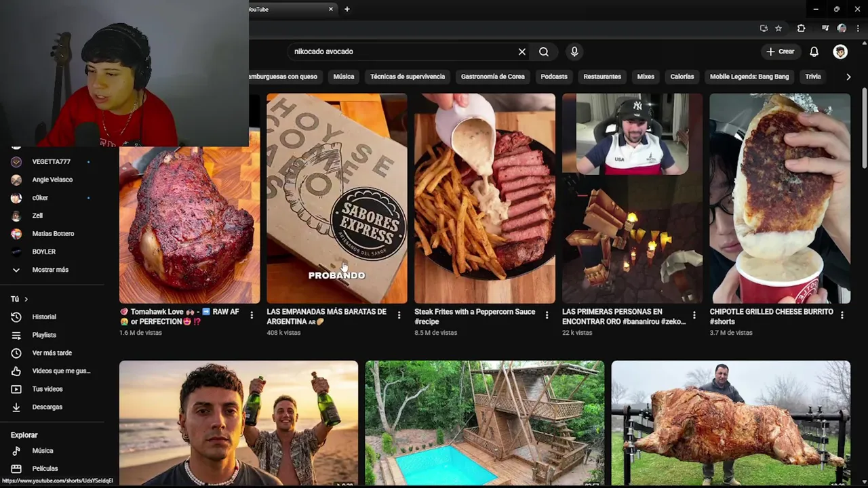
Task: Play the grilled cheese burrito short thumbnail
Action: [780, 199]
